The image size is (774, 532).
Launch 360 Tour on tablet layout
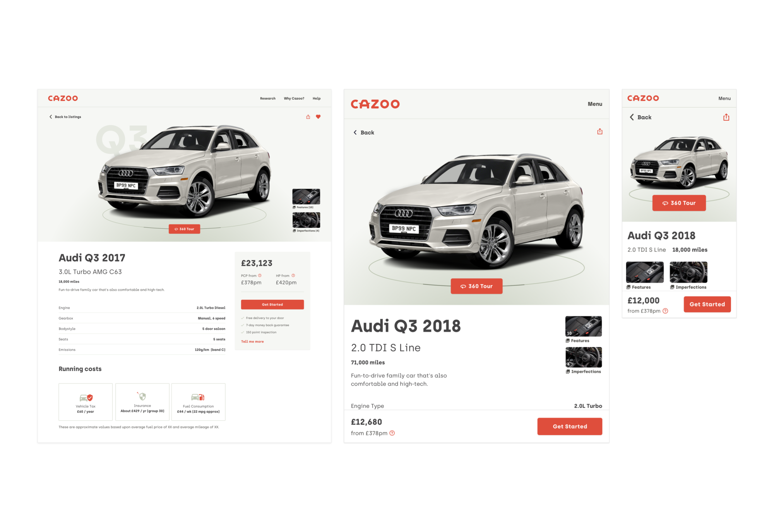[476, 286]
